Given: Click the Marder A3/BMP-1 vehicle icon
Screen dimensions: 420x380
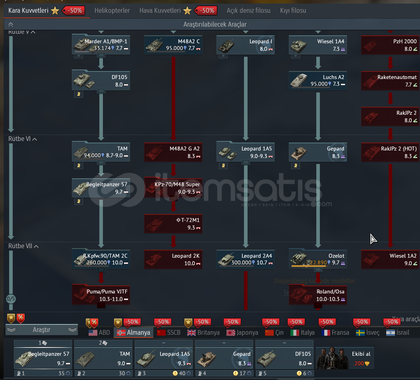Looking at the screenshot, I should coord(101,45).
